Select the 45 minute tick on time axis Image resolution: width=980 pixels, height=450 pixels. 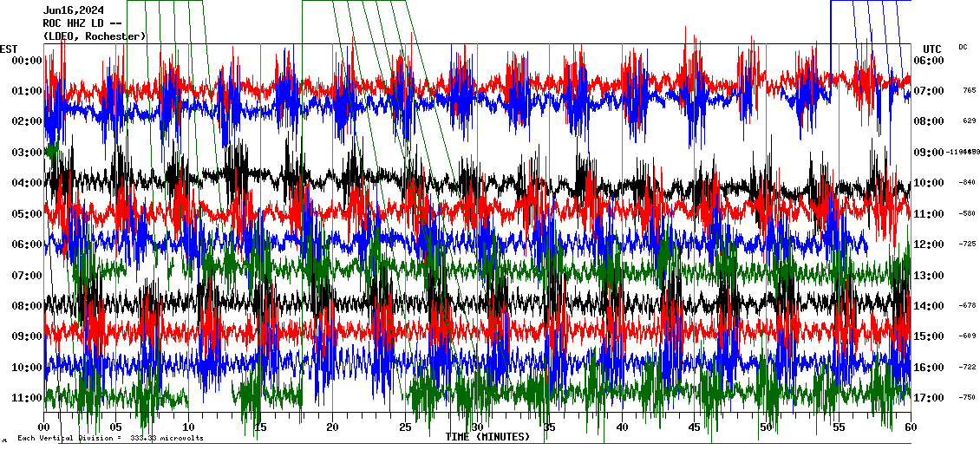[x=694, y=427]
